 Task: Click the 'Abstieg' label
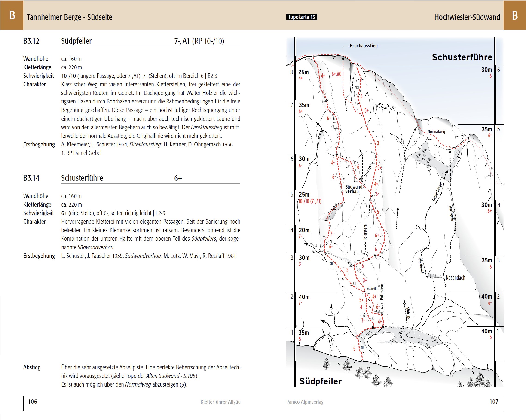(32, 367)
